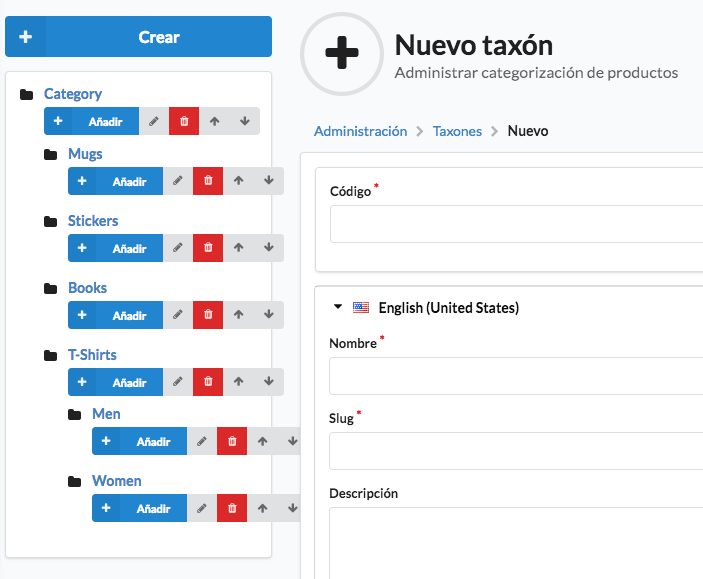Viewport: 703px width, 579px height.
Task: Focus the Slug input field
Action: 516,451
